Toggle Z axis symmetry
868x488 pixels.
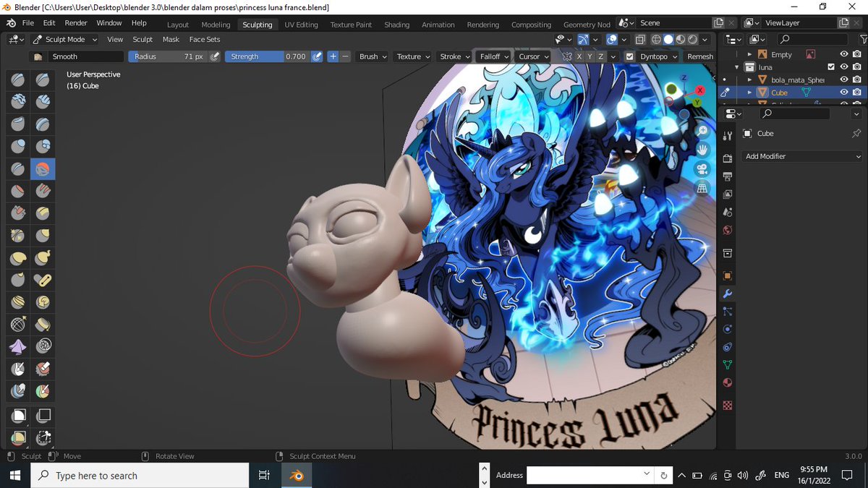pos(600,56)
